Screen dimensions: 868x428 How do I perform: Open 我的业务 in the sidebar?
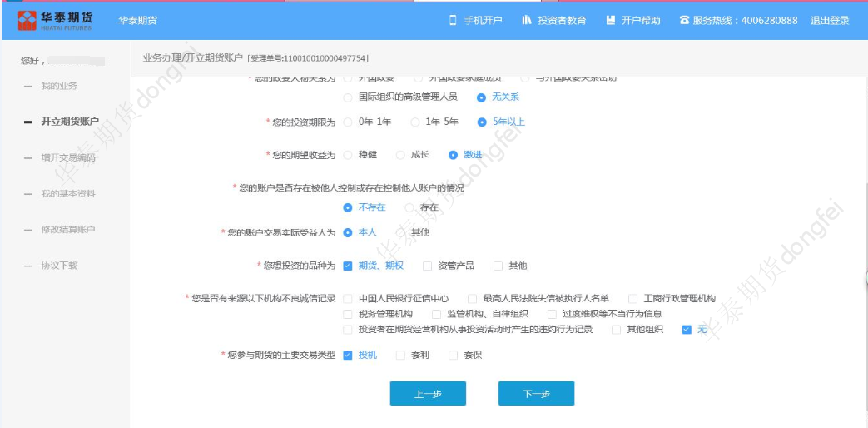pos(59,86)
